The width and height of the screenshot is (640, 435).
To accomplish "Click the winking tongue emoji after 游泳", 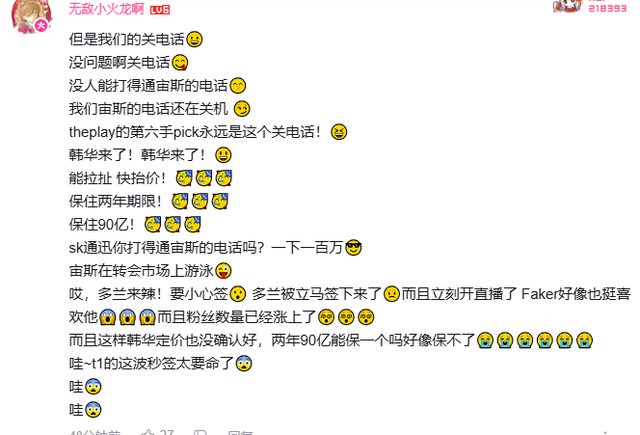I will tap(223, 271).
